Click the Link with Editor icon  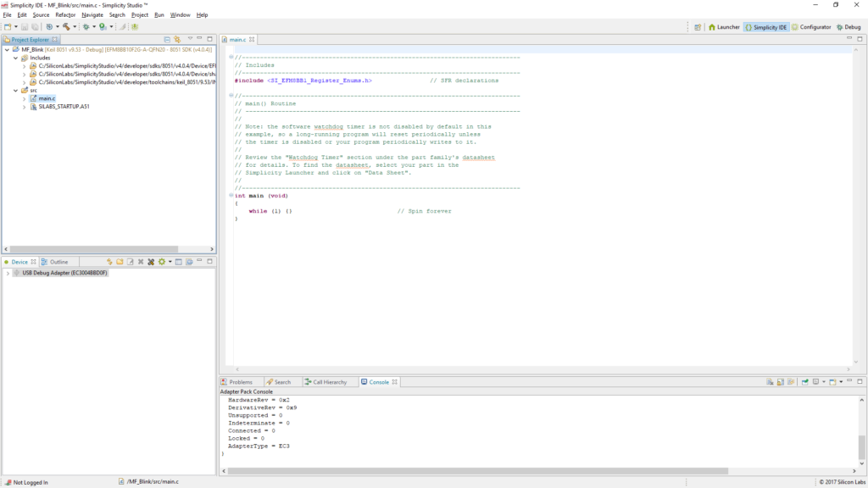(176, 39)
